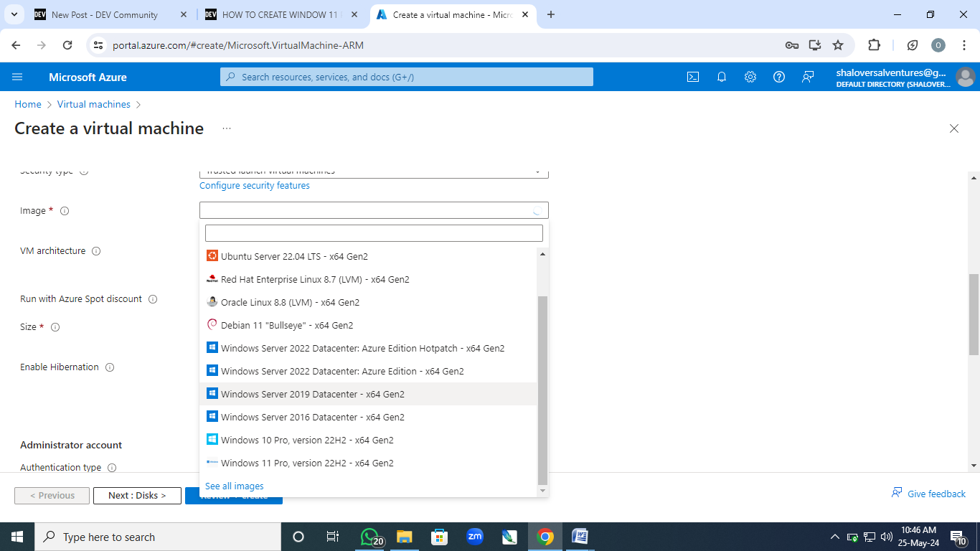This screenshot has height=551, width=980.
Task: Click the Give feedback link
Action: [x=928, y=494]
